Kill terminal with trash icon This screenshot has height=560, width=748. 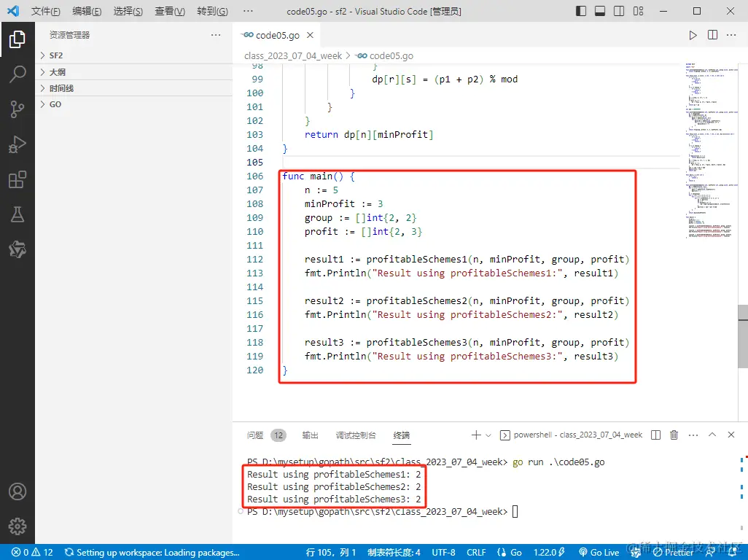tap(674, 435)
